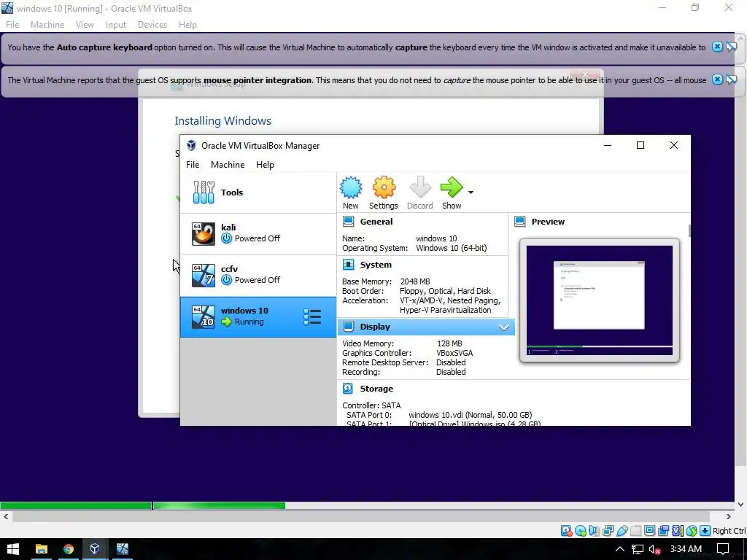This screenshot has width=747, height=560.
Task: Close the Auto capture keyboard notification
Action: point(717,47)
